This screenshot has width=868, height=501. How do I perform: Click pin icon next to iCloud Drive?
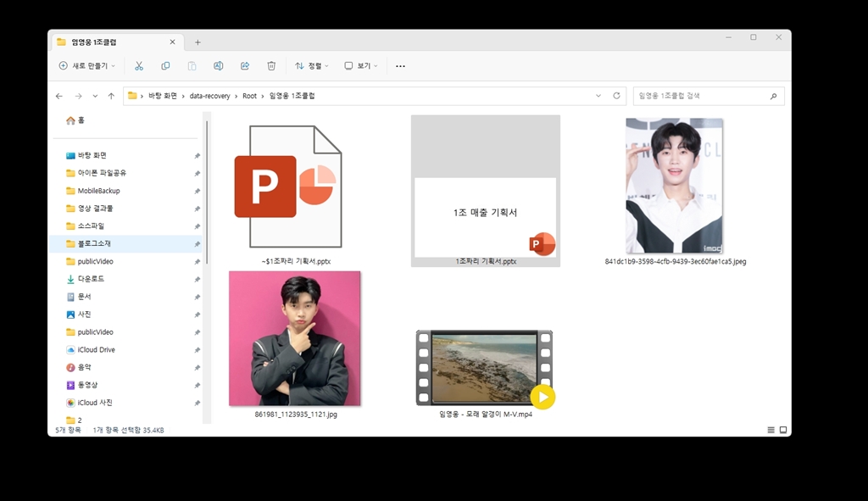coord(197,350)
